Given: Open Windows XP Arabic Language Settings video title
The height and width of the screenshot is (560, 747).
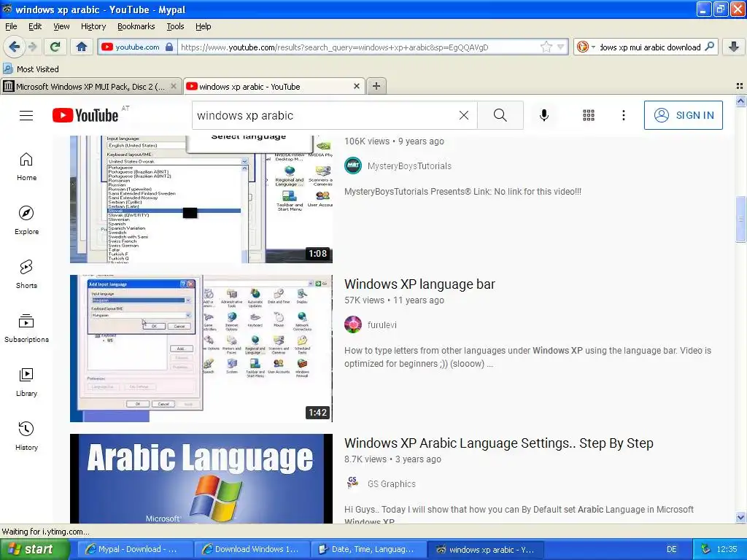Looking at the screenshot, I should pos(499,443).
